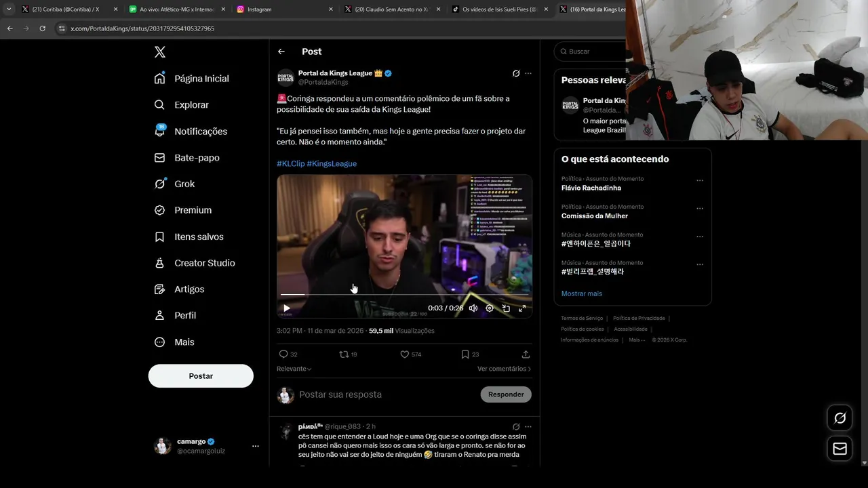Open @rique_083 reply options ellipsis
868x488 pixels.
click(x=528, y=427)
